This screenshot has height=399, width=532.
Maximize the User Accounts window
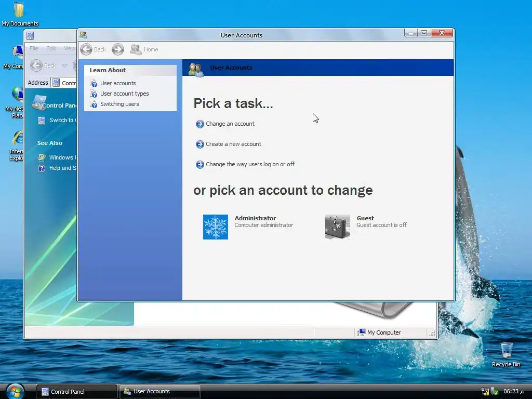click(x=424, y=33)
